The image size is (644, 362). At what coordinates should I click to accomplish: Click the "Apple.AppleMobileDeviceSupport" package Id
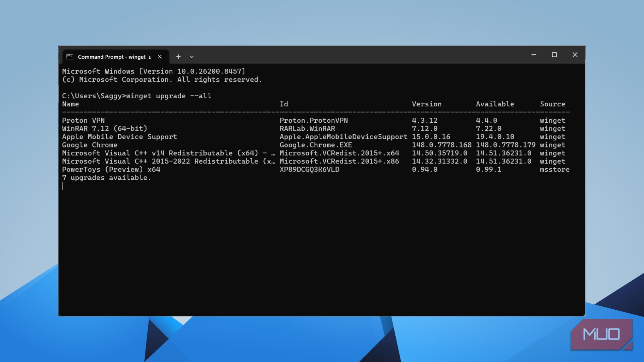[x=344, y=137]
